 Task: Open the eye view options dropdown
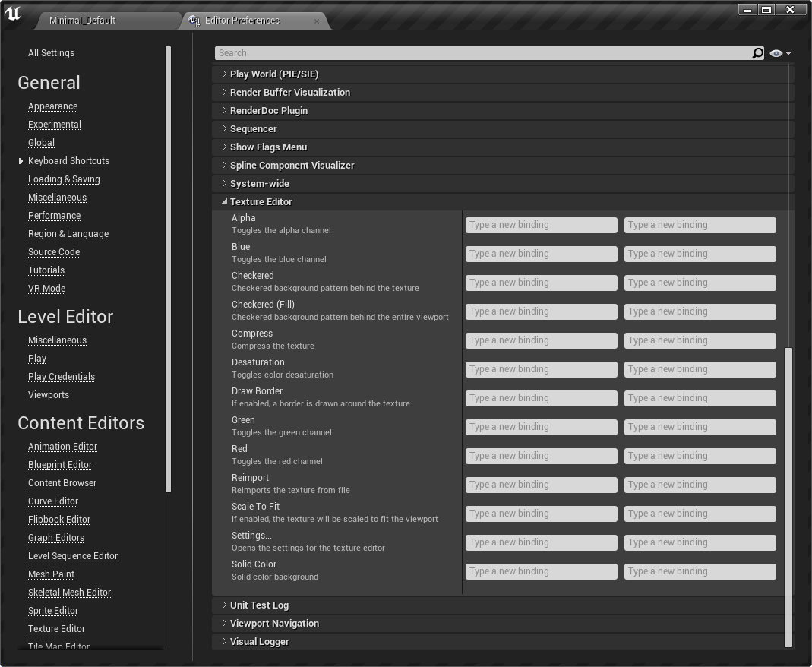(780, 53)
